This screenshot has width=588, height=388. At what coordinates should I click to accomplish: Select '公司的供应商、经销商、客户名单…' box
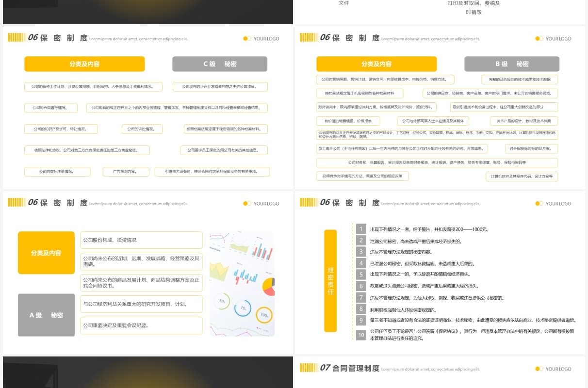(x=490, y=93)
